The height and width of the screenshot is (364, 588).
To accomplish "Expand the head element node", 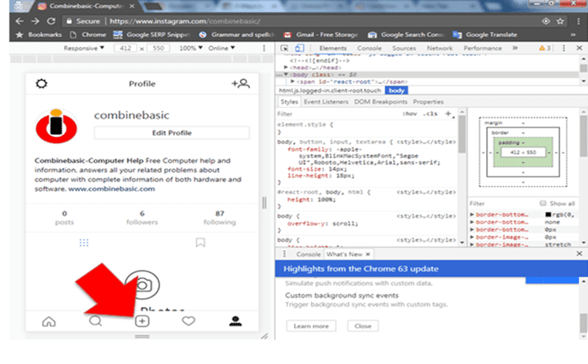I will (286, 67).
